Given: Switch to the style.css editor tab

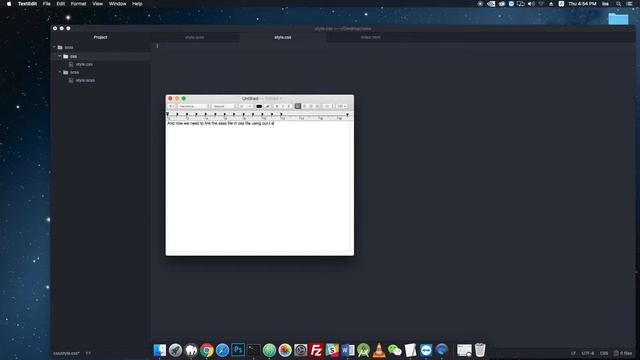Looking at the screenshot, I should coord(282,37).
